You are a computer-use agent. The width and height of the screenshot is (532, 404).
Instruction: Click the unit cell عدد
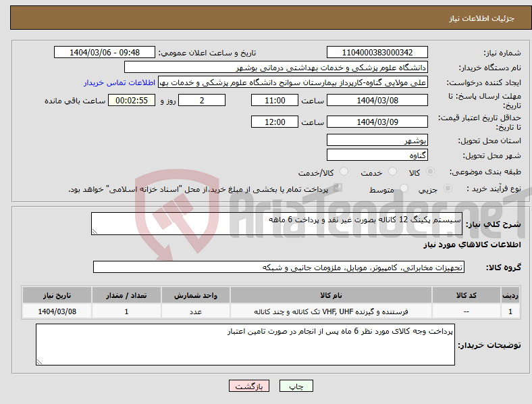196,311
